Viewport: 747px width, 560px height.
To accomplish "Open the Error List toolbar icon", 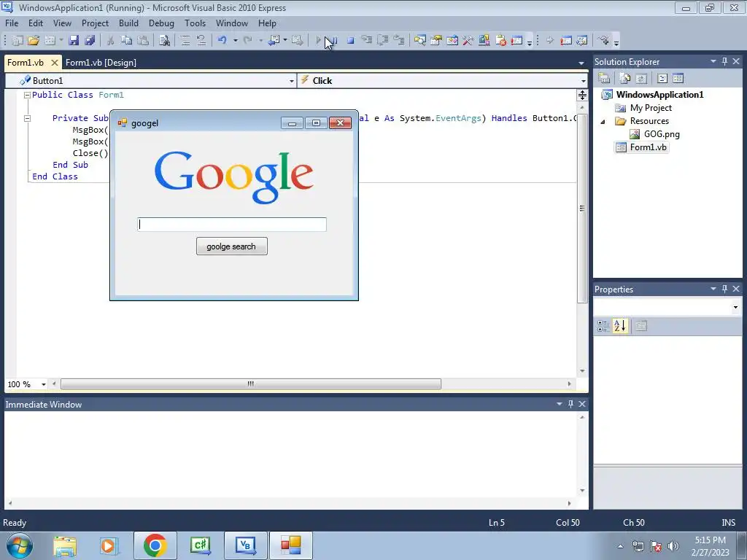I will pyautogui.click(x=500, y=41).
